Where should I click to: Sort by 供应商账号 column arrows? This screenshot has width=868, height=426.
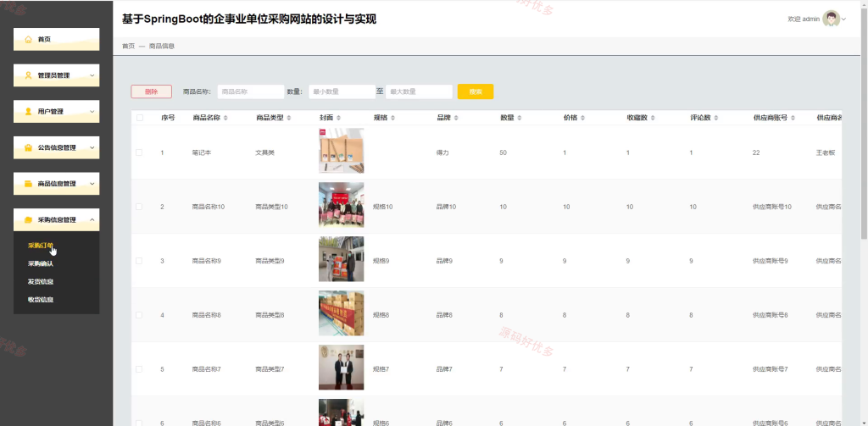pyautogui.click(x=793, y=118)
